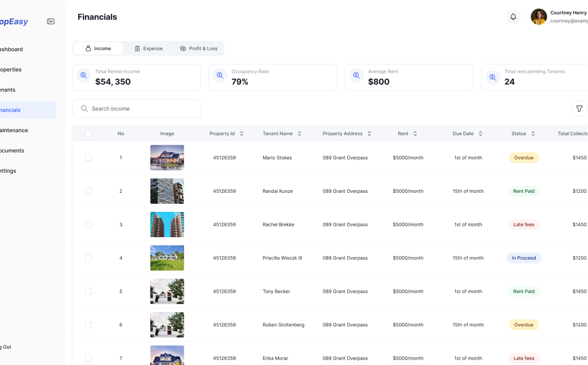Check the row for Mario Stokes

(89, 157)
